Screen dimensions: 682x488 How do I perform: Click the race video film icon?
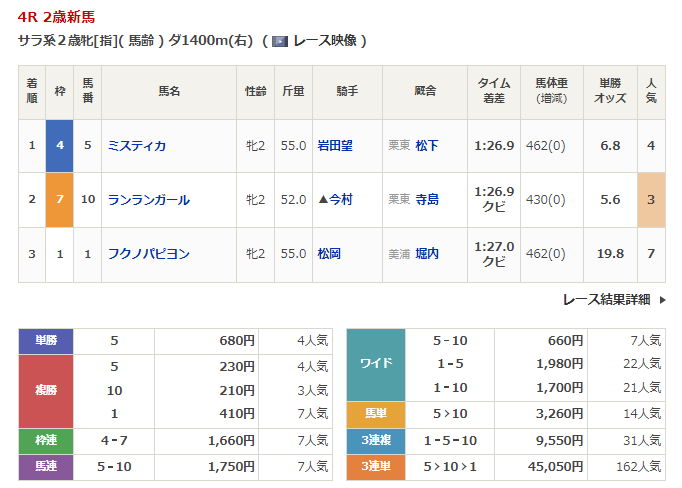click(280, 41)
